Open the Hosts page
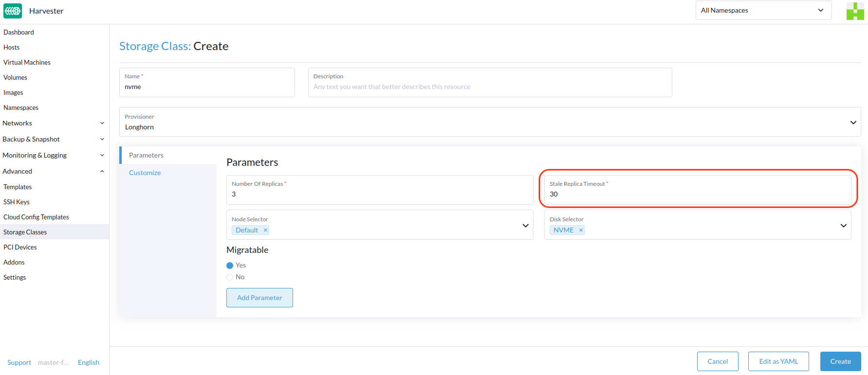Screen dimensions: 868x375 click(x=54, y=47)
